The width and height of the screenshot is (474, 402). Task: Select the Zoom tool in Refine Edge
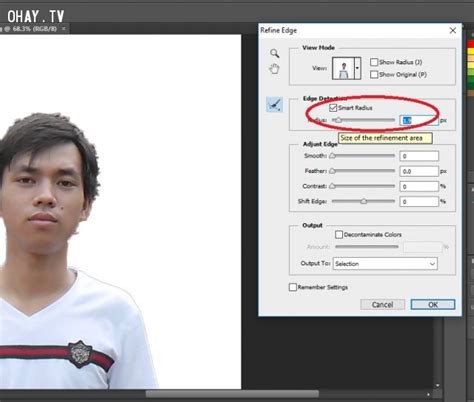[274, 53]
